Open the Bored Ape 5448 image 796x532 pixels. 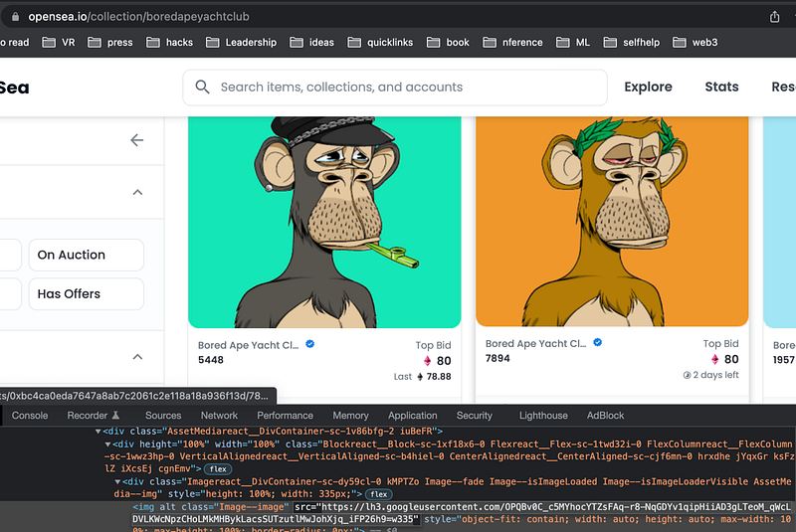click(x=324, y=222)
